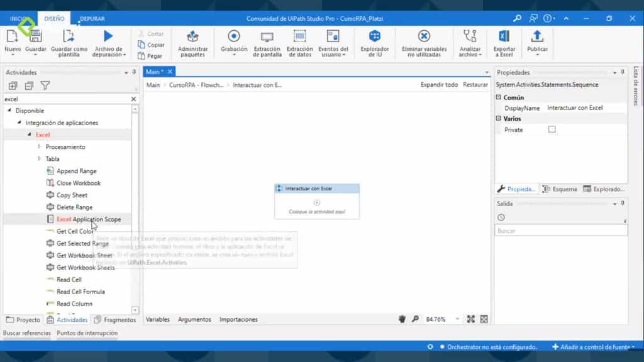Open the Argumentos panel
The image size is (644, 362).
pyautogui.click(x=195, y=319)
